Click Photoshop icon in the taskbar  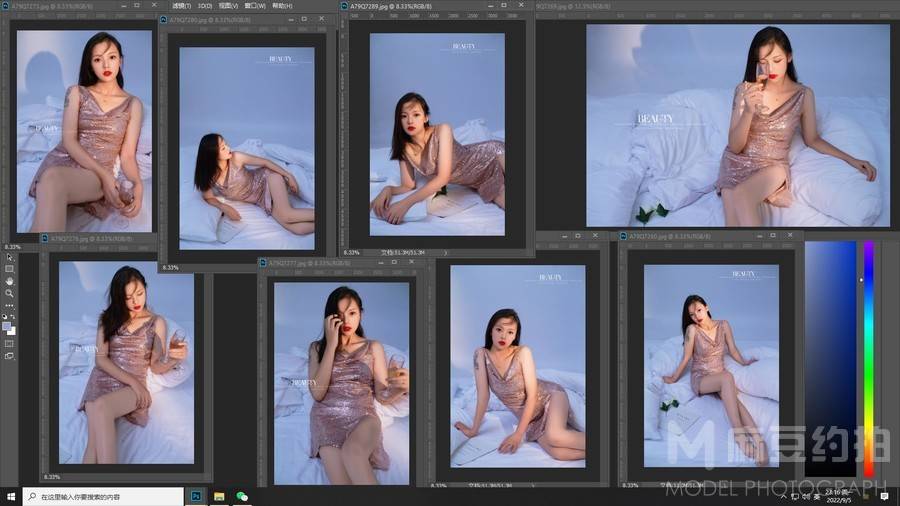click(196, 496)
